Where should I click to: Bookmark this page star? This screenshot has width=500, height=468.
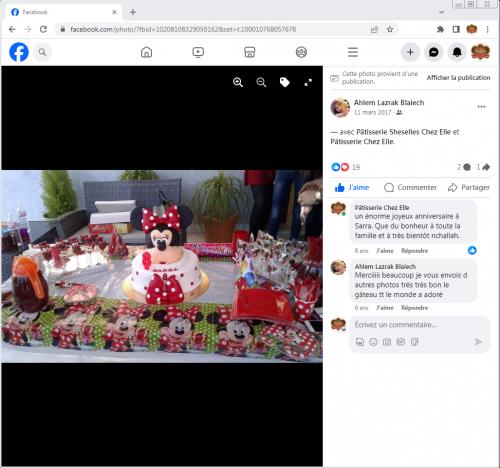390,29
